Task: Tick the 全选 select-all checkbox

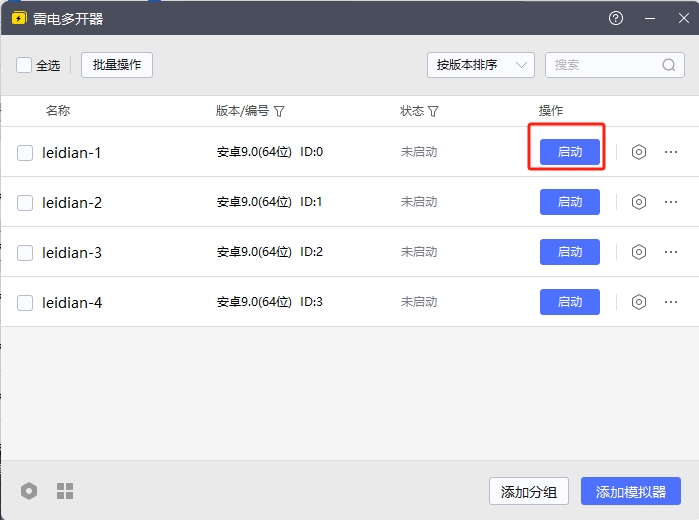Action: coord(24,65)
